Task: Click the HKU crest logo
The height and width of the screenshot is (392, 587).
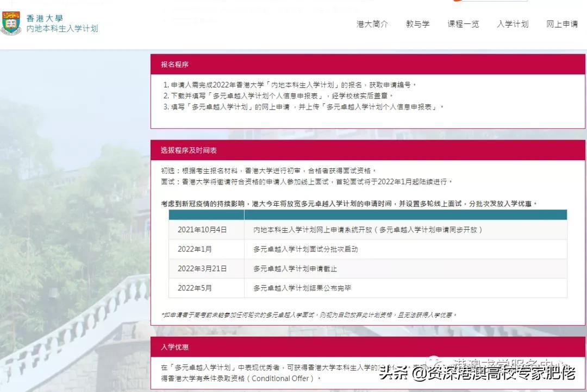Action: pyautogui.click(x=11, y=23)
